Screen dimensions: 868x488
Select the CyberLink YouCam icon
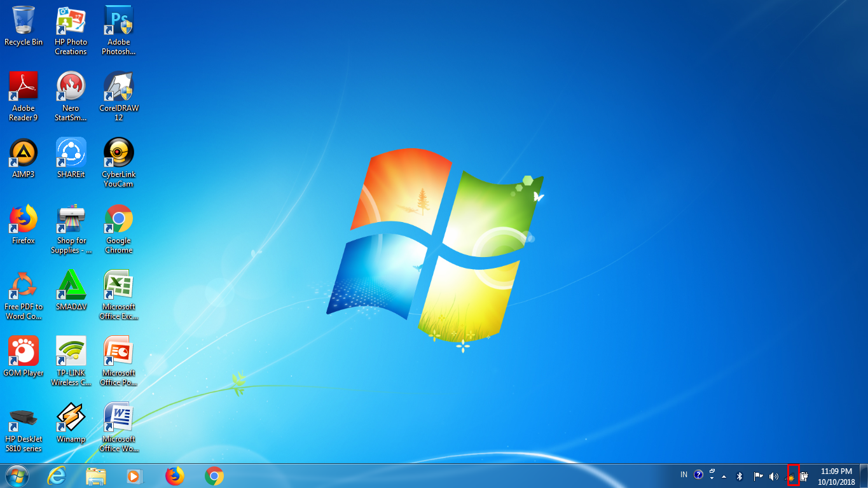point(119,163)
